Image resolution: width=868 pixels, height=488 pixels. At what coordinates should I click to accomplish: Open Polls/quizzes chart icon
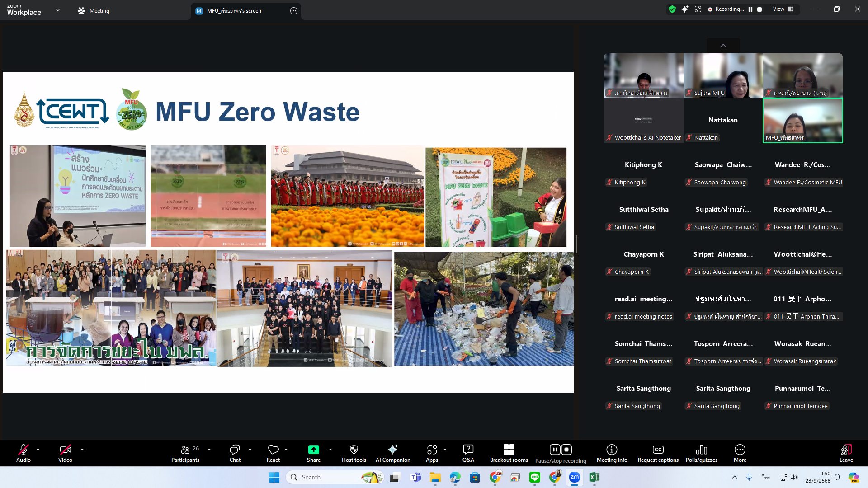701,450
